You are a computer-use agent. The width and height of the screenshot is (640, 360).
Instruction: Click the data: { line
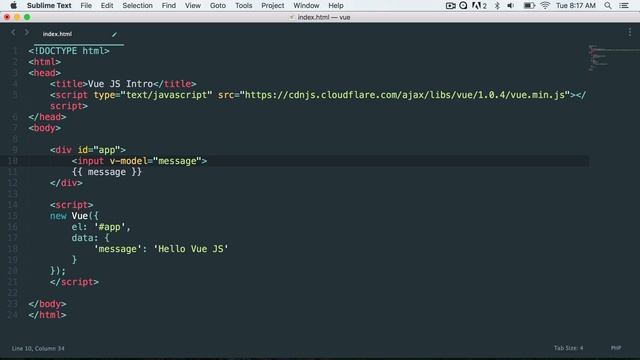click(91, 238)
